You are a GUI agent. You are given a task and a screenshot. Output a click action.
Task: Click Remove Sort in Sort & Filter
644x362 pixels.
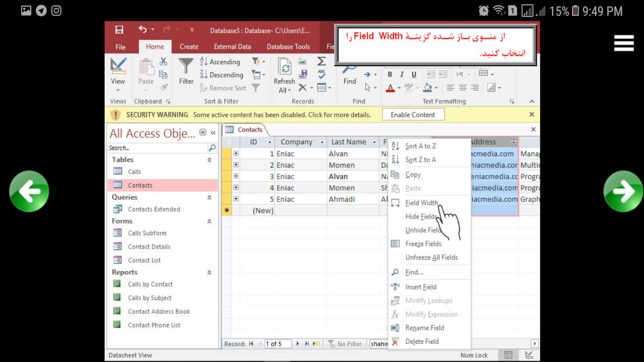tap(223, 88)
